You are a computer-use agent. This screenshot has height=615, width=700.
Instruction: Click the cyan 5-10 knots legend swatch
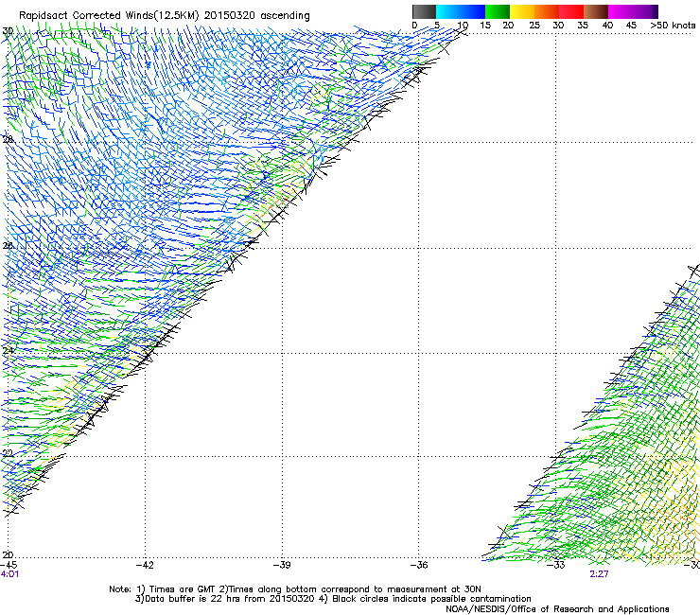click(448, 11)
